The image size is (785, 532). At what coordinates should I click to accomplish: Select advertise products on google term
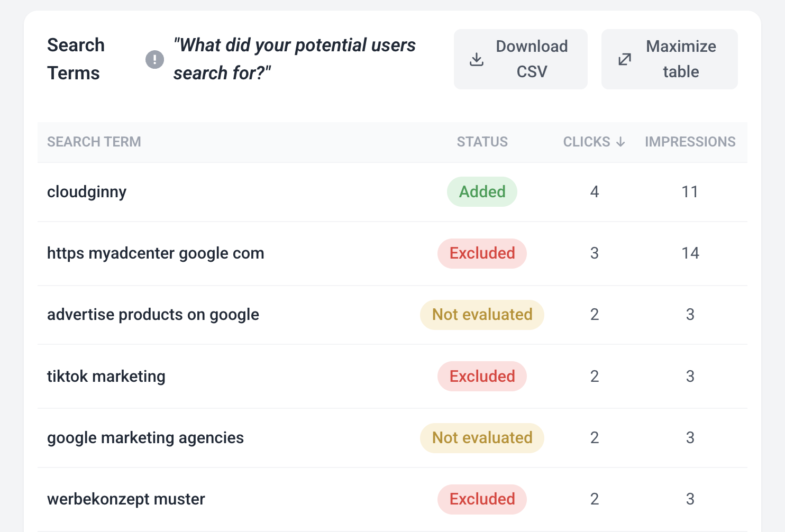pyautogui.click(x=153, y=315)
